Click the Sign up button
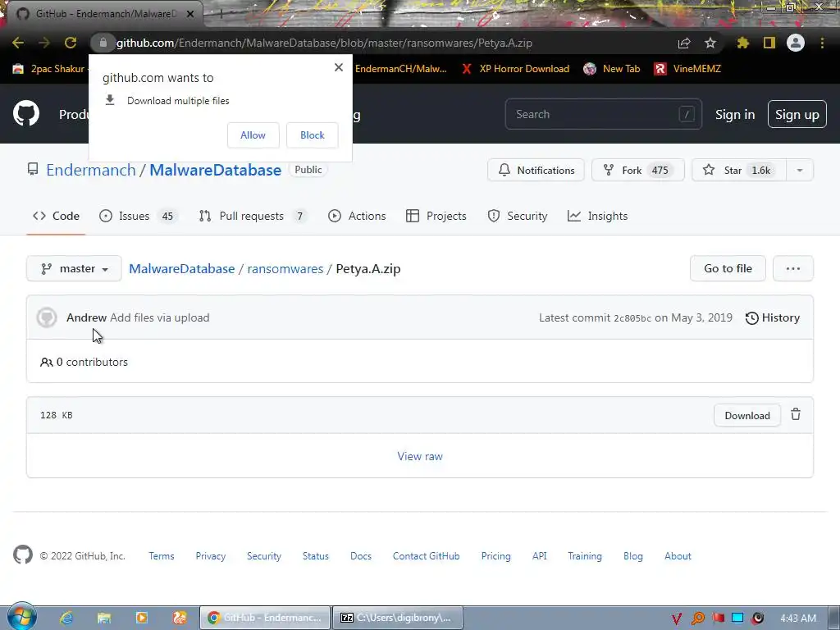The image size is (840, 630). 797,114
